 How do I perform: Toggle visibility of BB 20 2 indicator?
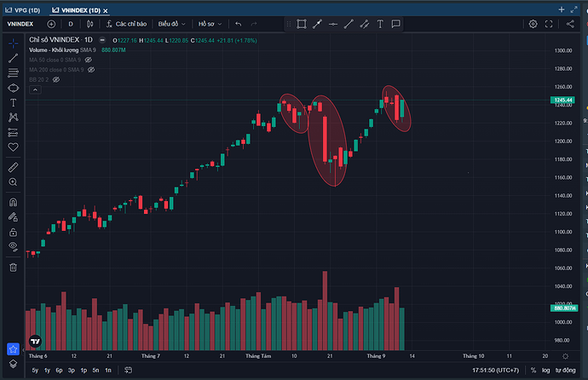(56, 79)
